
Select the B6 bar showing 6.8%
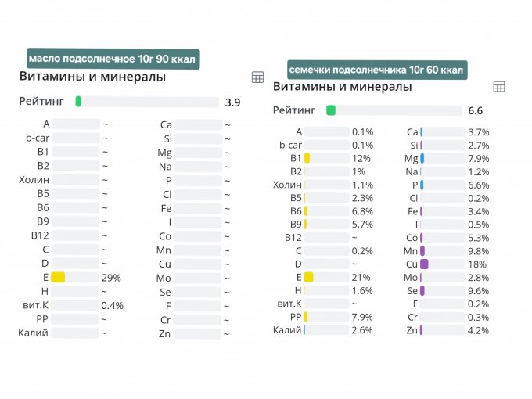coord(326,211)
